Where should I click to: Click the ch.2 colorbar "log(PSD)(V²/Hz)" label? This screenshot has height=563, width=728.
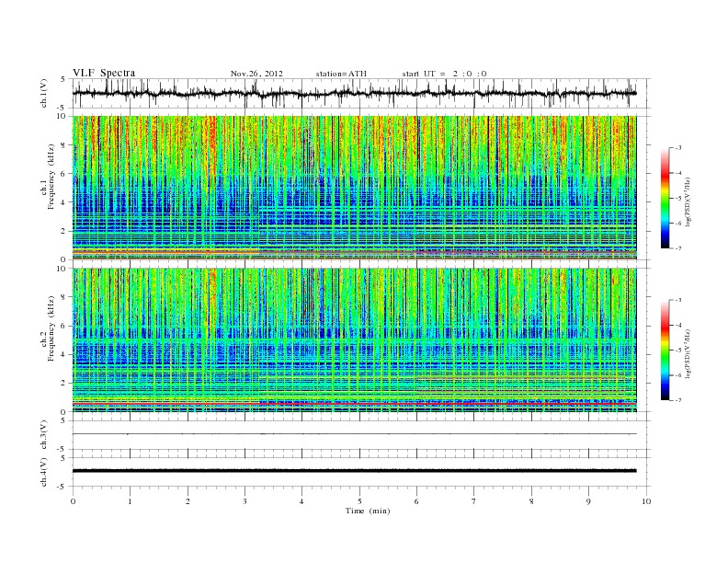click(x=687, y=354)
